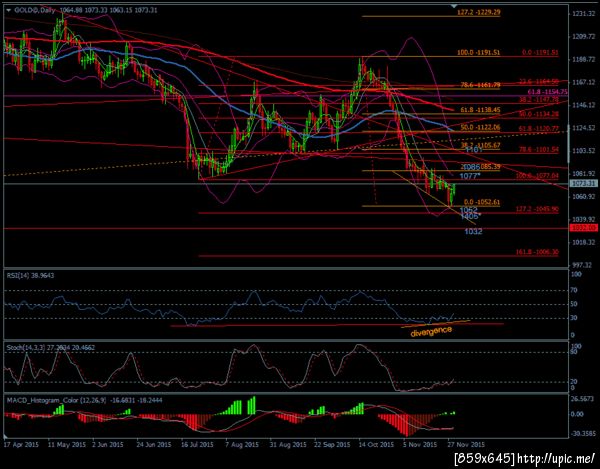Image resolution: width=600 pixels, height=469 pixels.
Task: Click the 5 Nov 2015 date label
Action: (420, 445)
